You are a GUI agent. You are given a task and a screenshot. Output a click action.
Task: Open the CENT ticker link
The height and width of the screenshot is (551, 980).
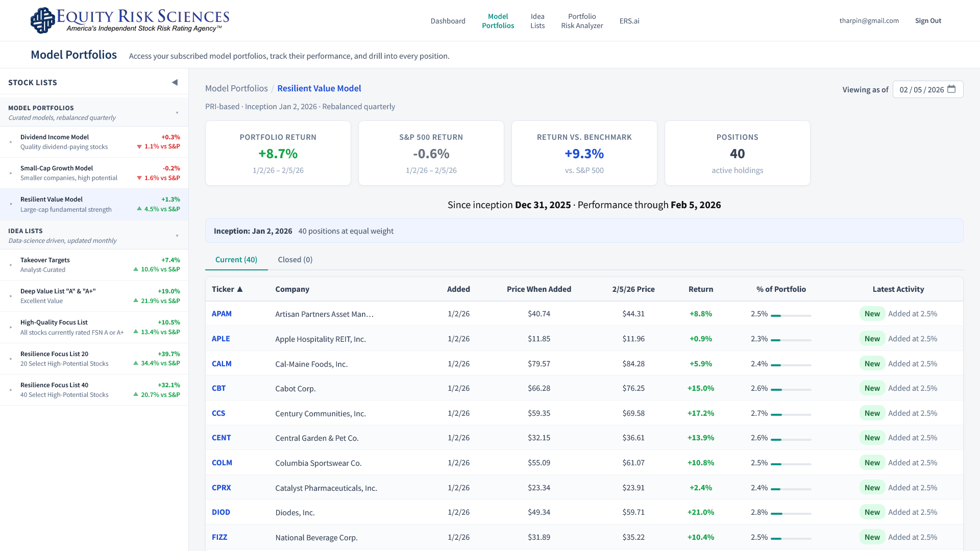pyautogui.click(x=221, y=438)
